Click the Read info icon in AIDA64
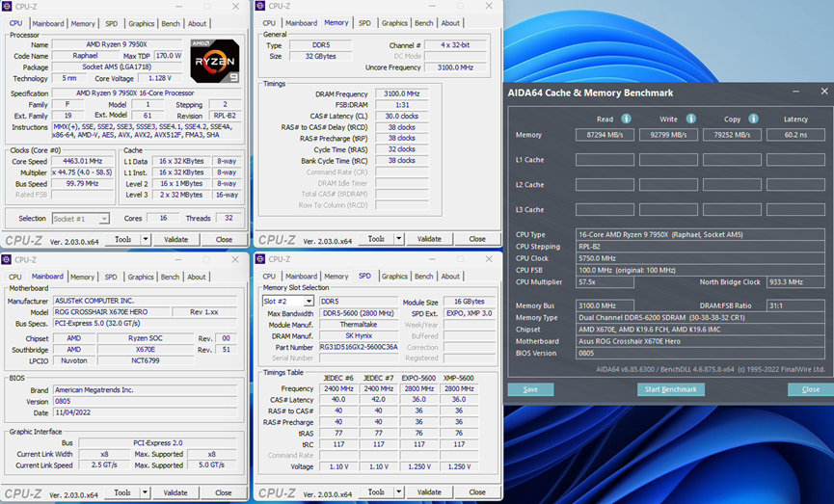Viewport: 834px width, 504px height. pyautogui.click(x=626, y=119)
